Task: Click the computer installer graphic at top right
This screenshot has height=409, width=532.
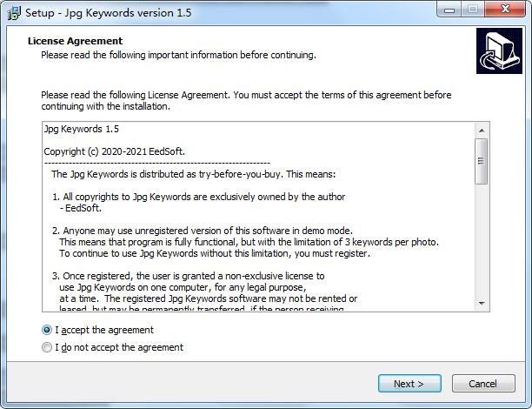Action: pyautogui.click(x=499, y=51)
